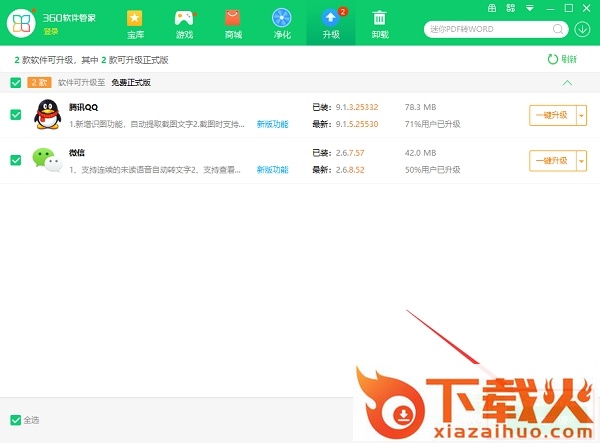Screen dimensions: 600x443
Task: Go to the 商城 store section
Action: [233, 22]
